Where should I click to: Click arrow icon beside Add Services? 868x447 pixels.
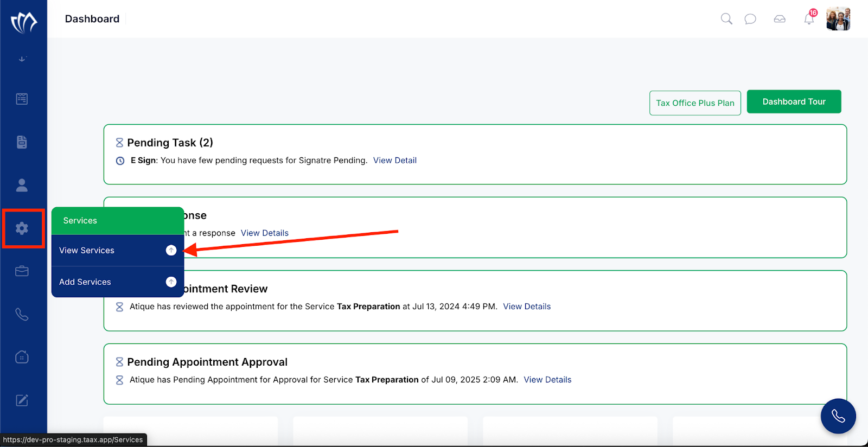[x=171, y=282]
